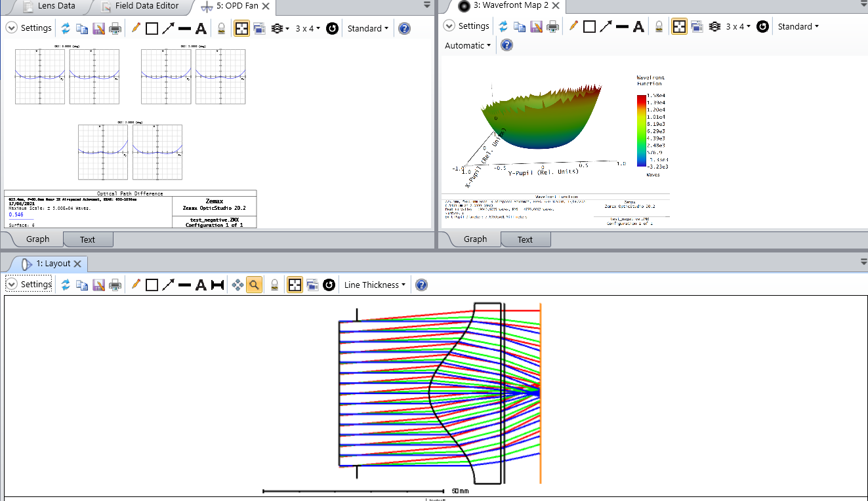Pick arrow tool in Wavefront Map toolbar
868x501 pixels.
click(x=606, y=26)
